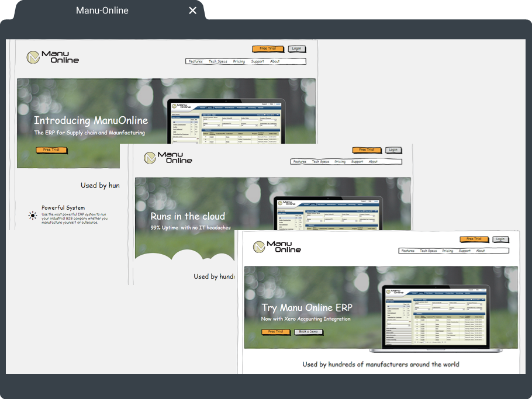Click 'Used by hundreds of manufacturers' text
532x399 pixels.
click(x=381, y=365)
